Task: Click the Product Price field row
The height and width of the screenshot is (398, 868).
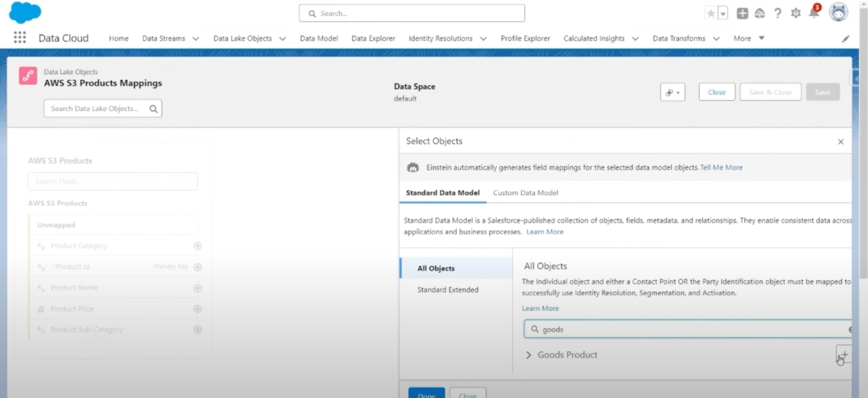Action: (114, 309)
